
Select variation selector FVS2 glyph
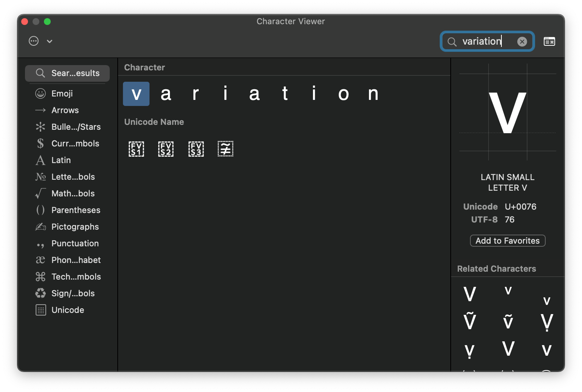(166, 149)
